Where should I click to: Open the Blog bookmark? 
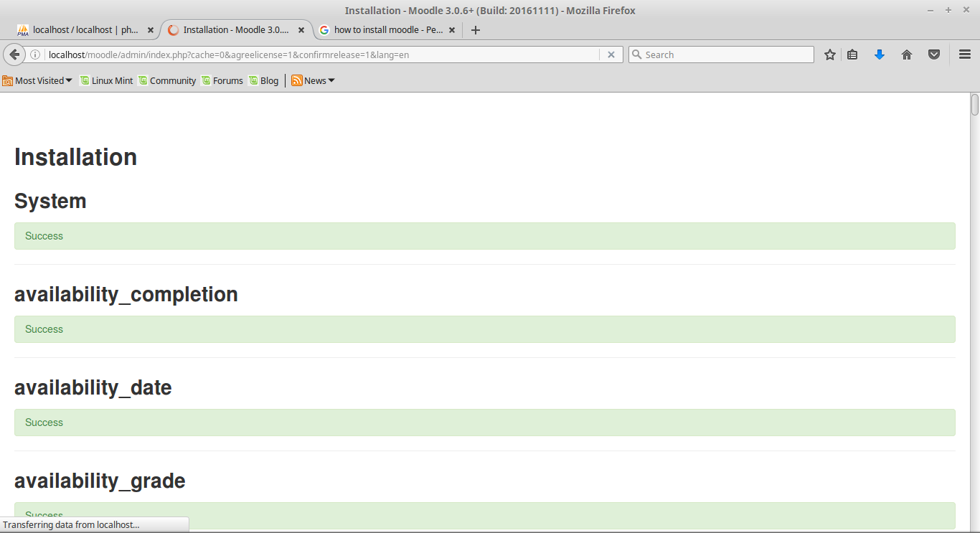(264, 80)
